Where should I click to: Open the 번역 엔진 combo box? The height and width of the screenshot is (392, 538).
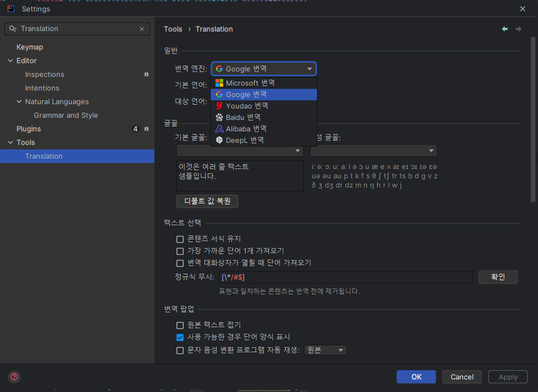[264, 69]
